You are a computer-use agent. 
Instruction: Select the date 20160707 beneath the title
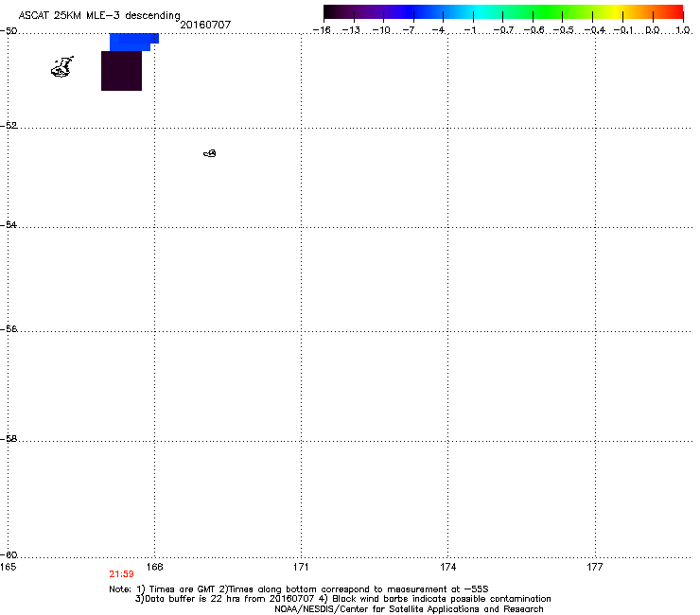[205, 25]
